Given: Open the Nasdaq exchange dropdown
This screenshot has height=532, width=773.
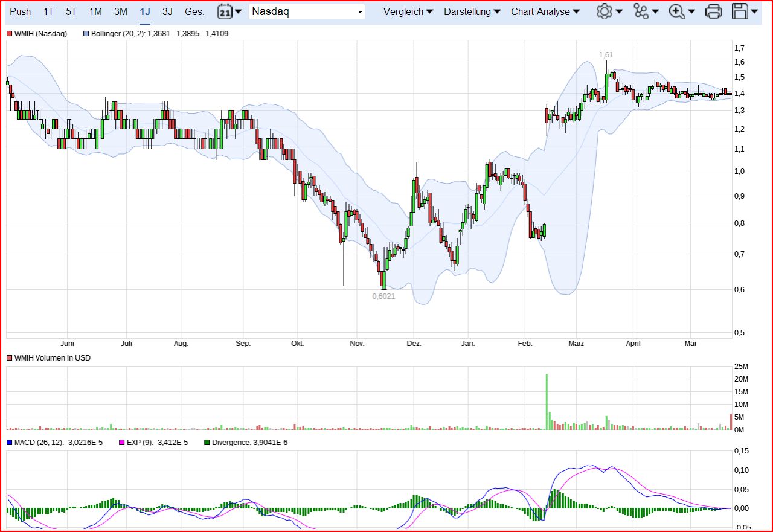Looking at the screenshot, I should point(306,11).
